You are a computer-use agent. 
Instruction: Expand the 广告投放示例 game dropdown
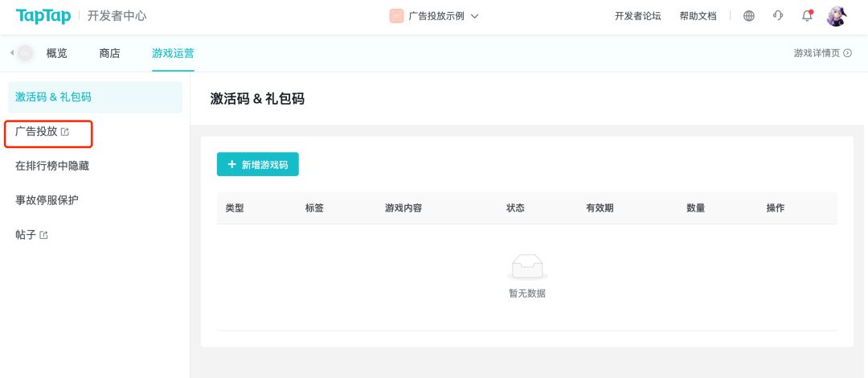click(475, 16)
